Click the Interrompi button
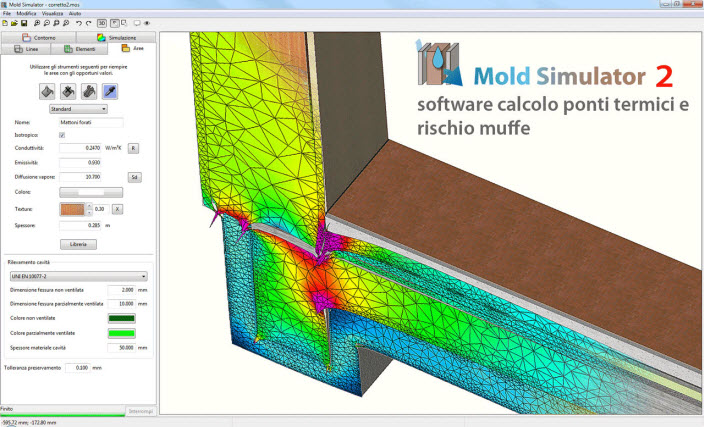The height and width of the screenshot is (427, 704). click(x=141, y=411)
